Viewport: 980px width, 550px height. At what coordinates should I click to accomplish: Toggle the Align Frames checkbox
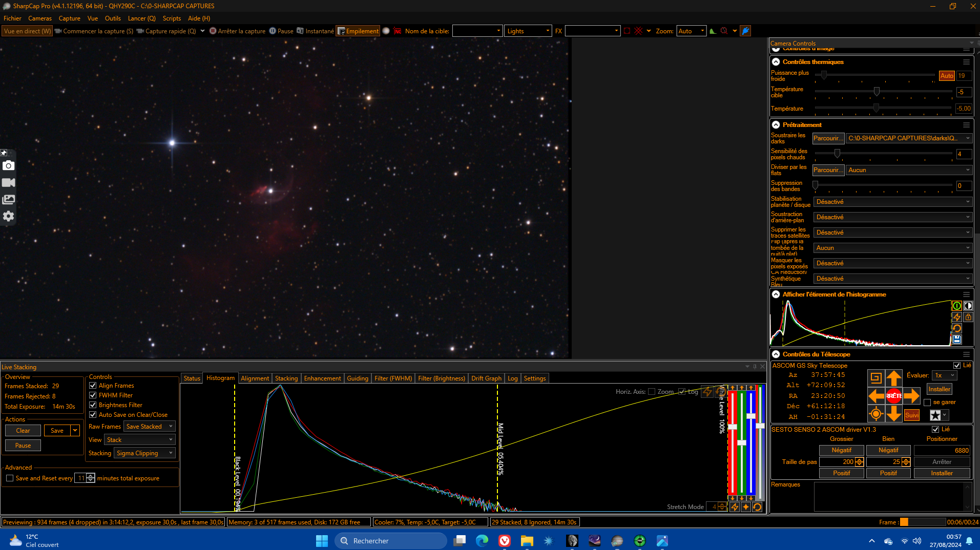coord(93,386)
